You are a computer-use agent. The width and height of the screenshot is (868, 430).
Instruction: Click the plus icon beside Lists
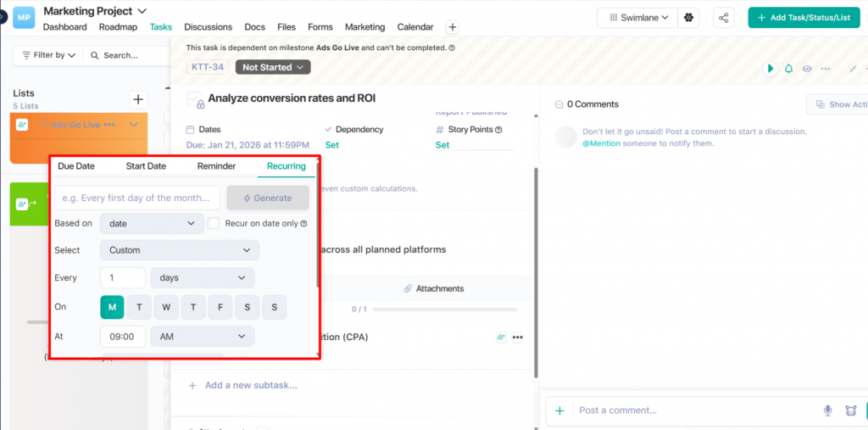point(138,99)
